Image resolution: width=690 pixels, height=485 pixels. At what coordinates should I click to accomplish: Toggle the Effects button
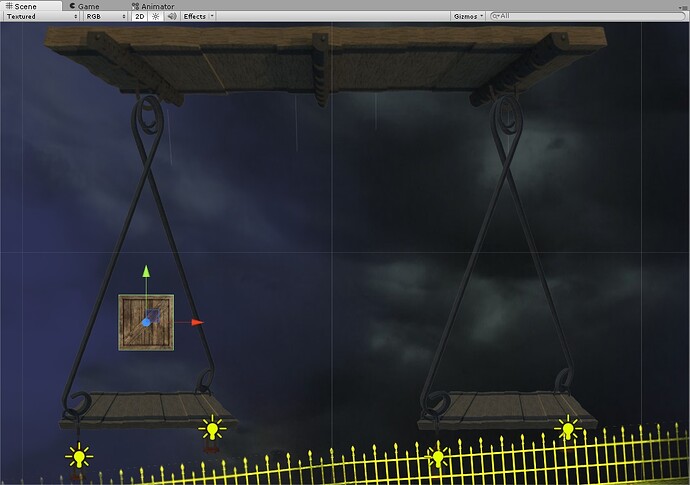click(x=195, y=16)
